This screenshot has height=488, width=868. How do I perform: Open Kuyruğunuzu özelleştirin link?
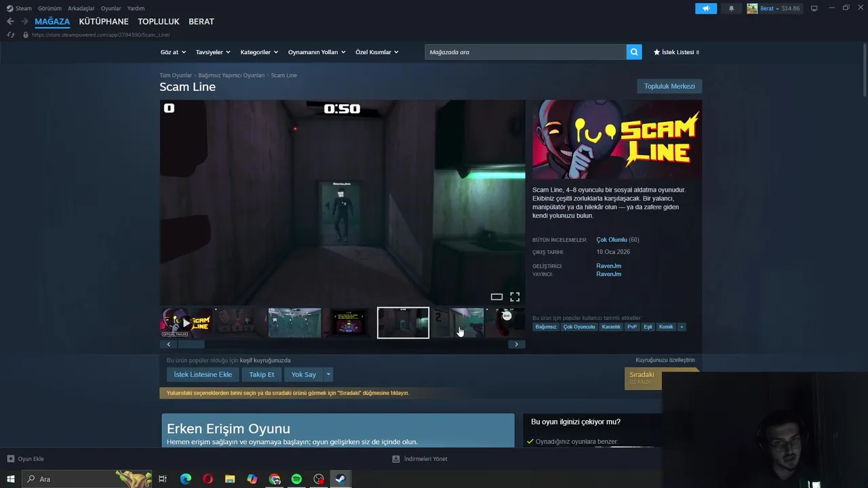click(665, 360)
